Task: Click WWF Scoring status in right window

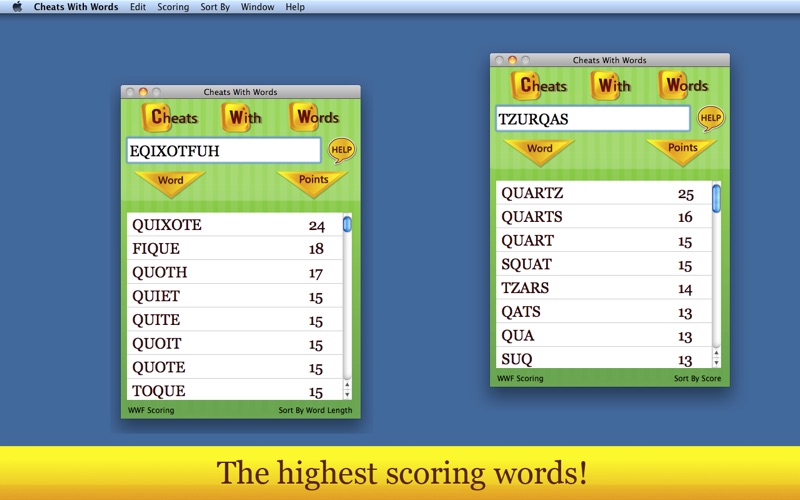Action: tap(520, 379)
